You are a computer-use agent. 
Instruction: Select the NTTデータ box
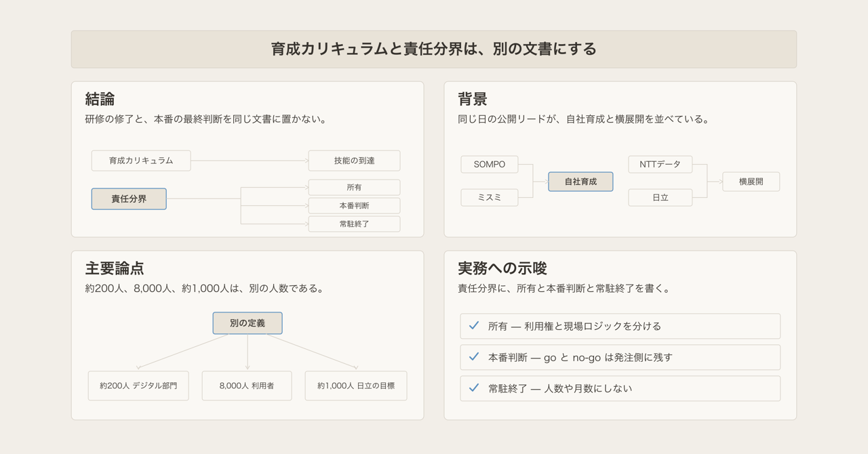(660, 164)
